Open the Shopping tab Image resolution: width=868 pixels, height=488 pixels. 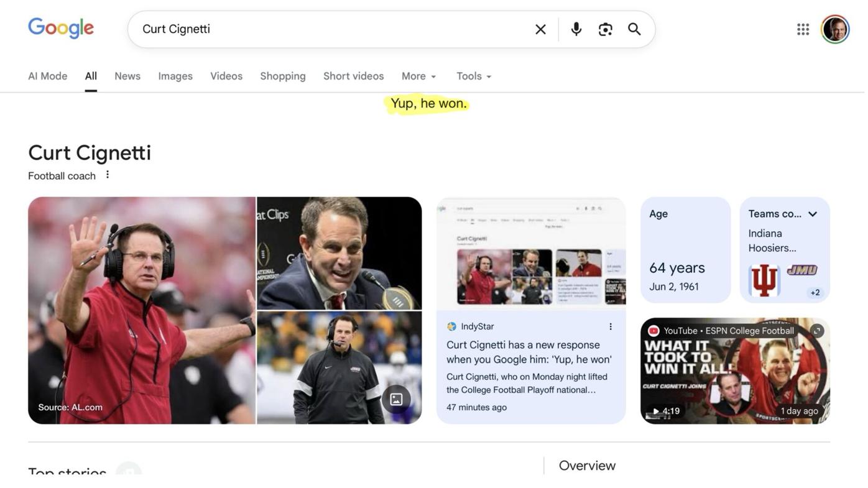pyautogui.click(x=283, y=76)
